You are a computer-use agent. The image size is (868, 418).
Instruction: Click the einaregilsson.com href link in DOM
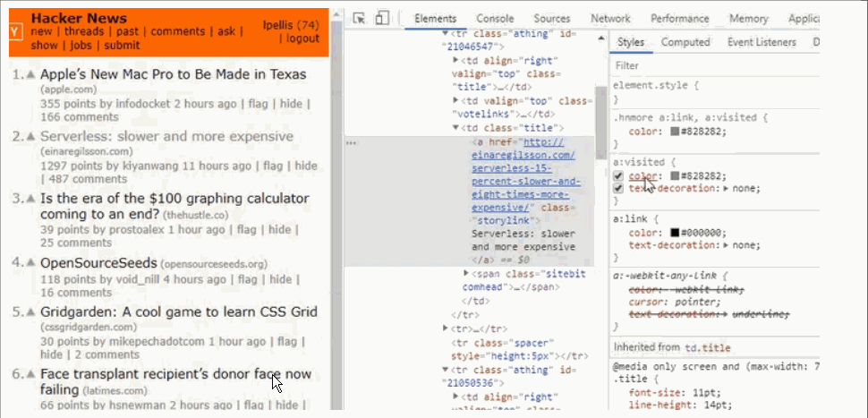526,175
